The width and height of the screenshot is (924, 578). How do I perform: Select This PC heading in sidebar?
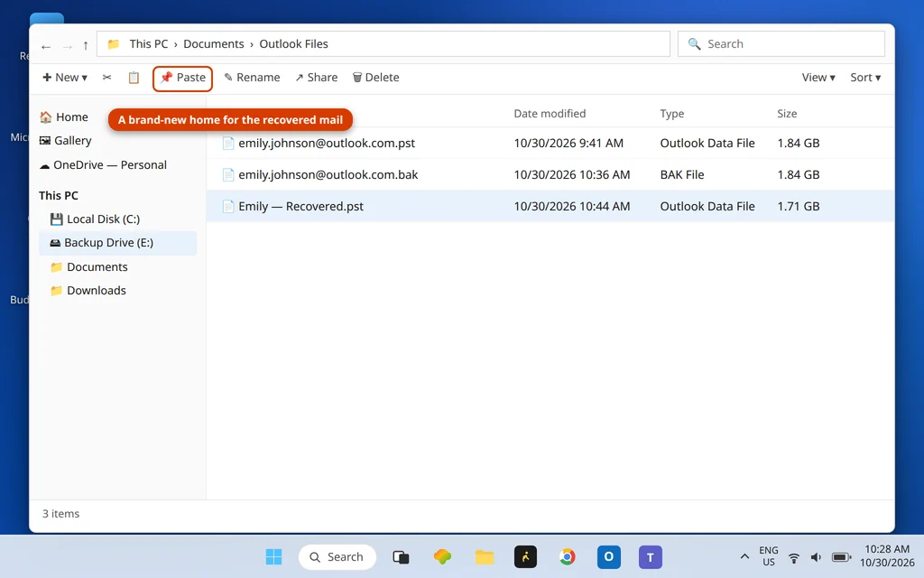59,195
